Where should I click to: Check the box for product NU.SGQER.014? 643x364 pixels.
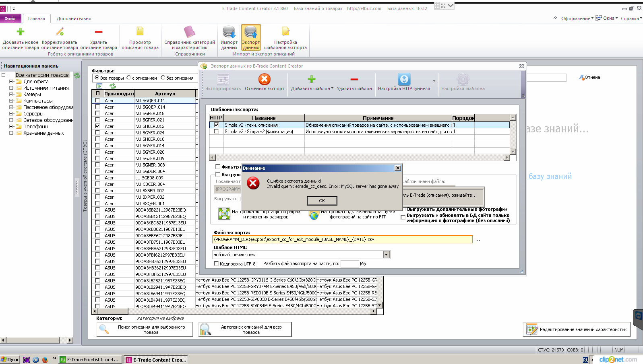[x=97, y=107]
